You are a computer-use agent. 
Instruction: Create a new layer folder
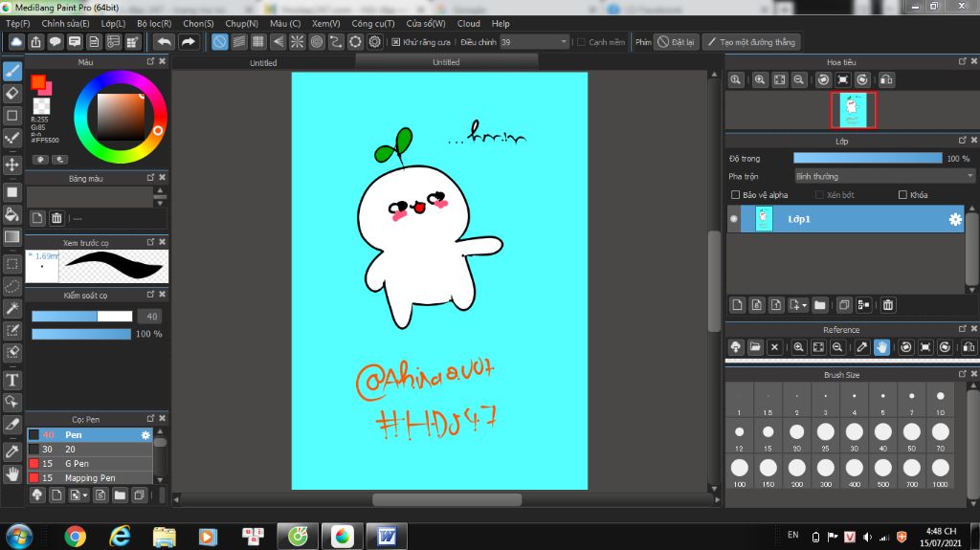click(x=820, y=305)
